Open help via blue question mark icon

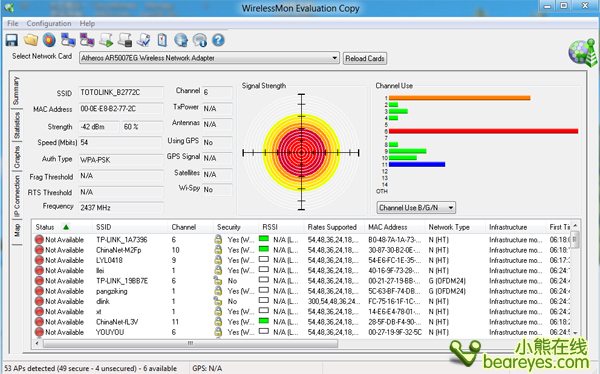[x=218, y=40]
